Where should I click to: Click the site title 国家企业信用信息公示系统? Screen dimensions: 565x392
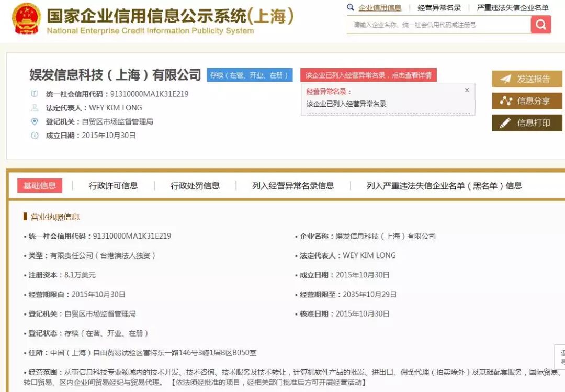(171, 16)
